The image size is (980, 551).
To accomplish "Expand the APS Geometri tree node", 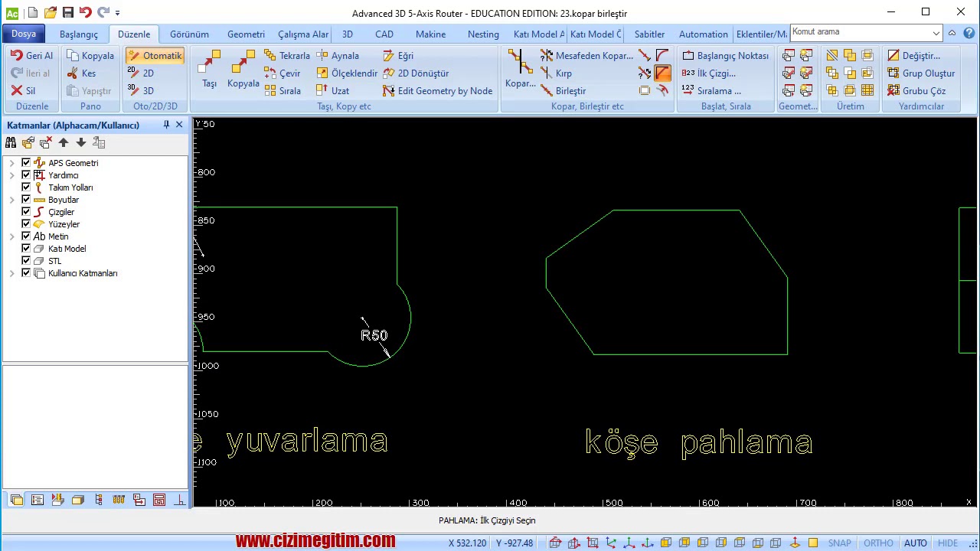I will [11, 163].
